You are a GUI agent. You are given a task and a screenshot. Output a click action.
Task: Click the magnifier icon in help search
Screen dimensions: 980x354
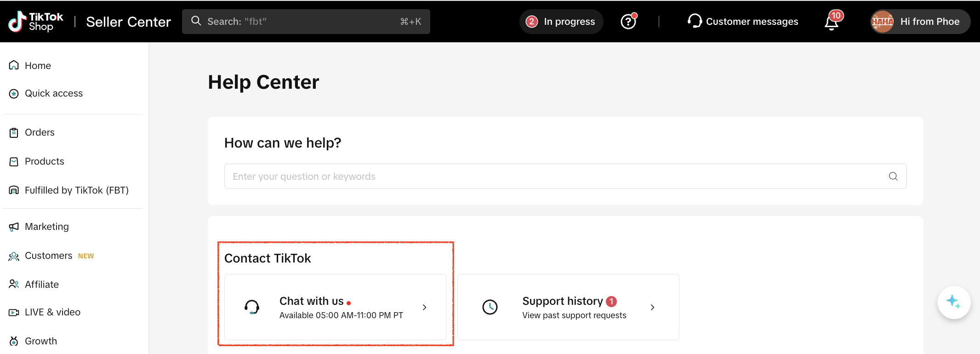tap(893, 176)
